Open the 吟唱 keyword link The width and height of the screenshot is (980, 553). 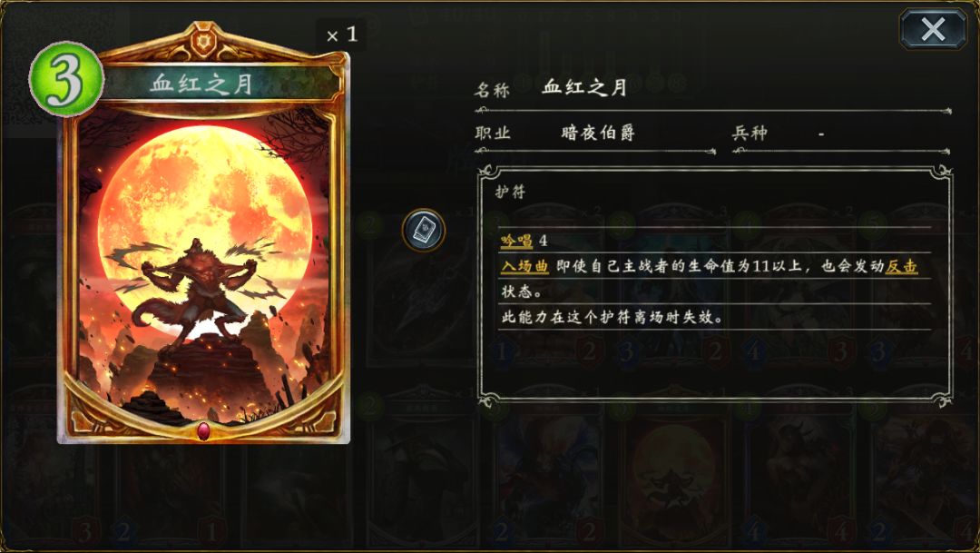click(x=517, y=241)
